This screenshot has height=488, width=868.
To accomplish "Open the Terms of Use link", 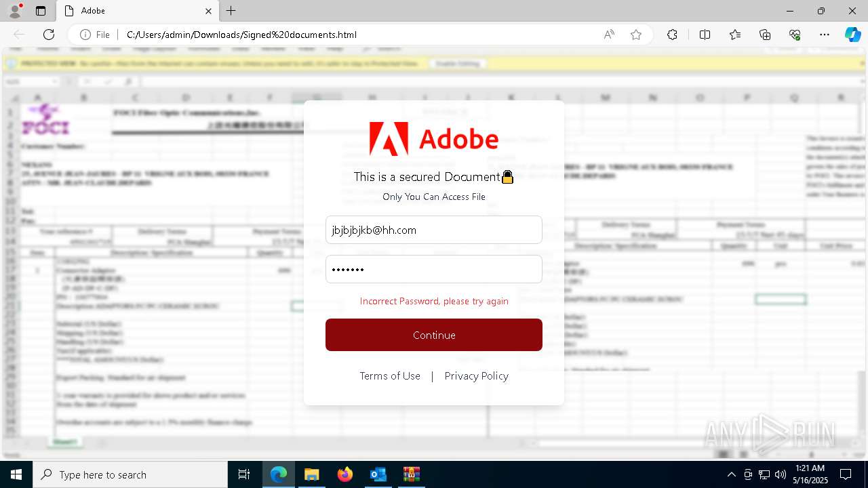I will point(390,375).
